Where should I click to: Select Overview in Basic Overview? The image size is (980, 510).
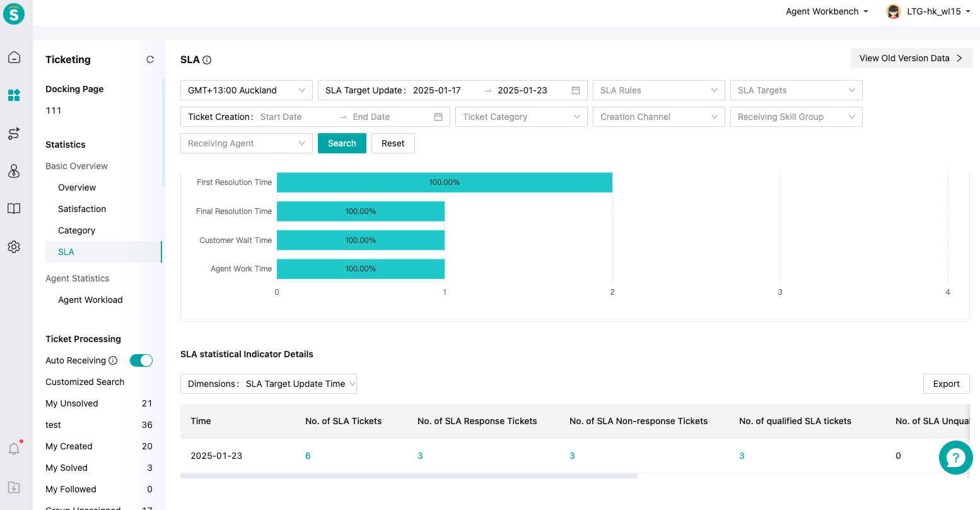[x=77, y=187]
